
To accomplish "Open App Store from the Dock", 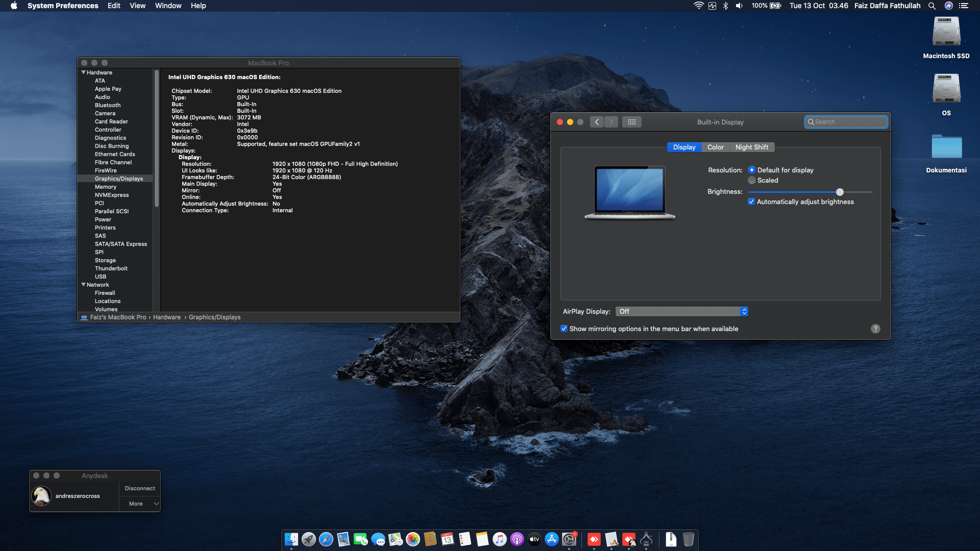I will point(552,539).
